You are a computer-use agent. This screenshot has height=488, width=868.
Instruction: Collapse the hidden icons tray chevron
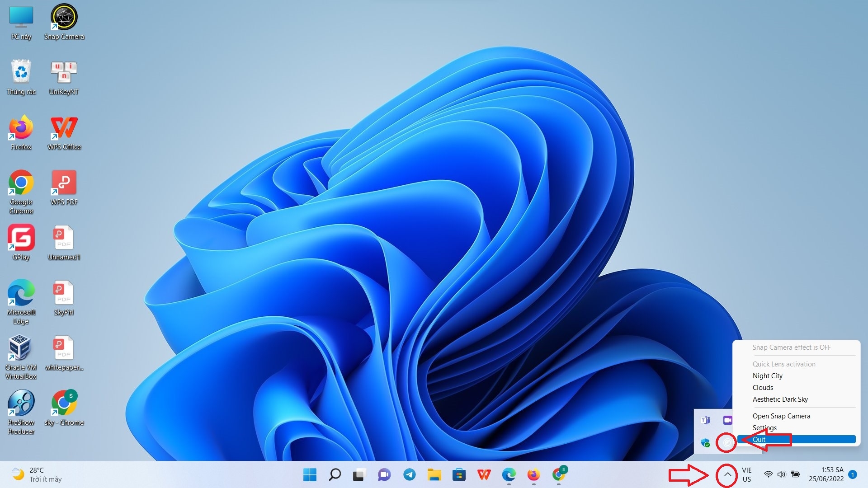(727, 474)
